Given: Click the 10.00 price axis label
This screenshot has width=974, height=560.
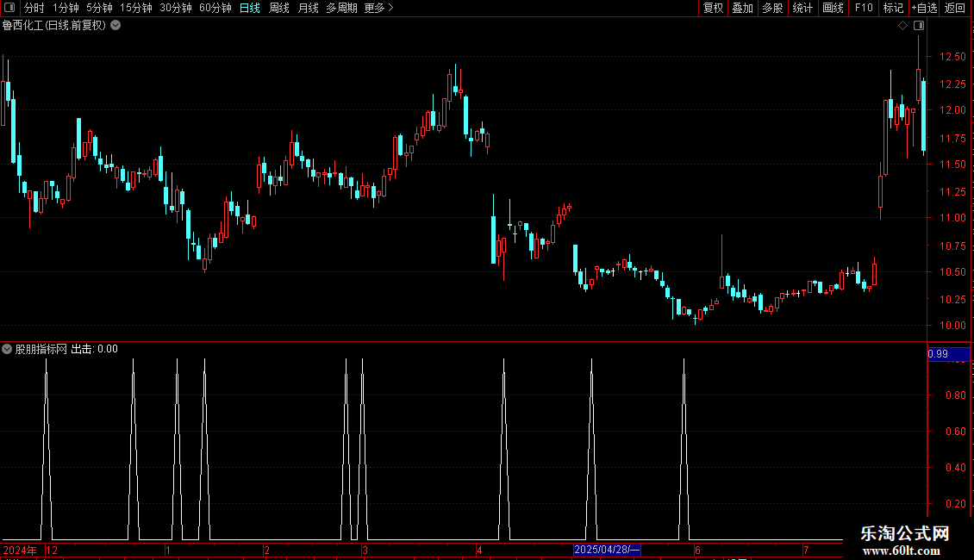Looking at the screenshot, I should (x=952, y=326).
